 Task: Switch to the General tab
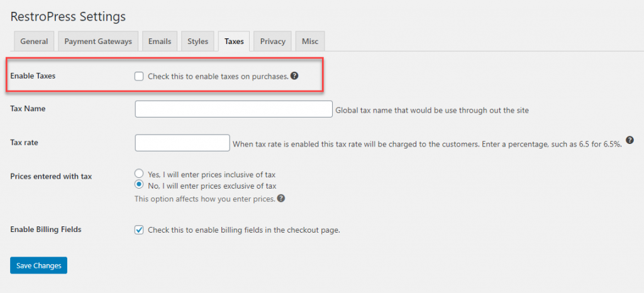click(x=34, y=41)
